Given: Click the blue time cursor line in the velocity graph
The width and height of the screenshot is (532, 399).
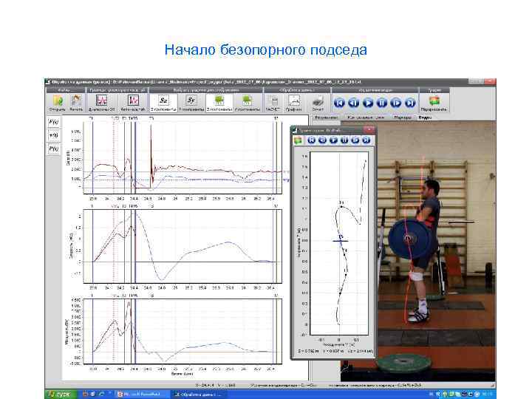Looking at the screenshot, I should point(135,246).
